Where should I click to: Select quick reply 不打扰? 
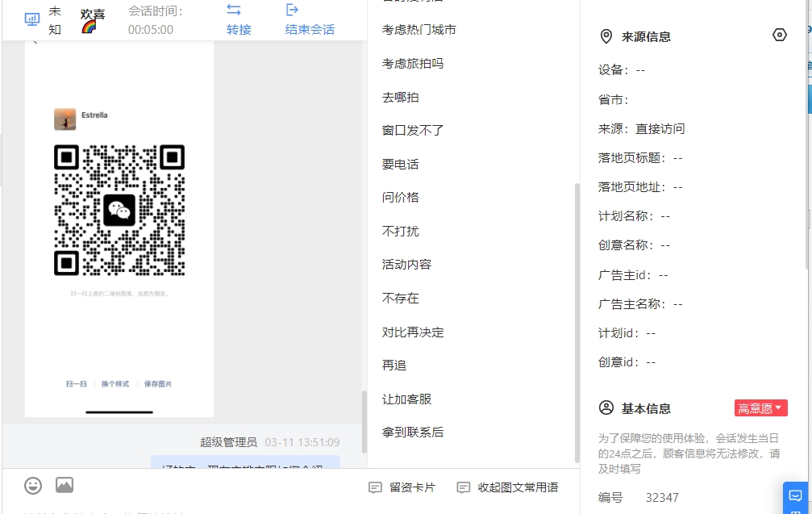400,231
